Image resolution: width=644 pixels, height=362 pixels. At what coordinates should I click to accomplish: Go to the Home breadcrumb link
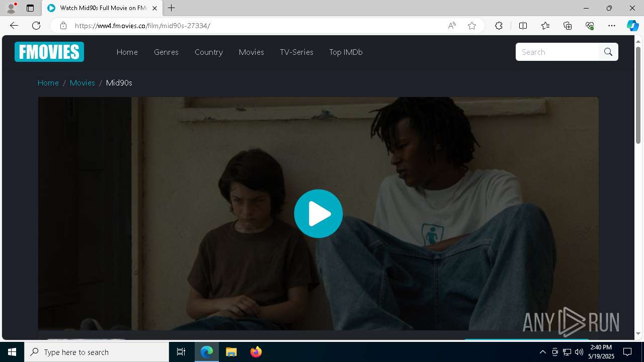(x=48, y=82)
